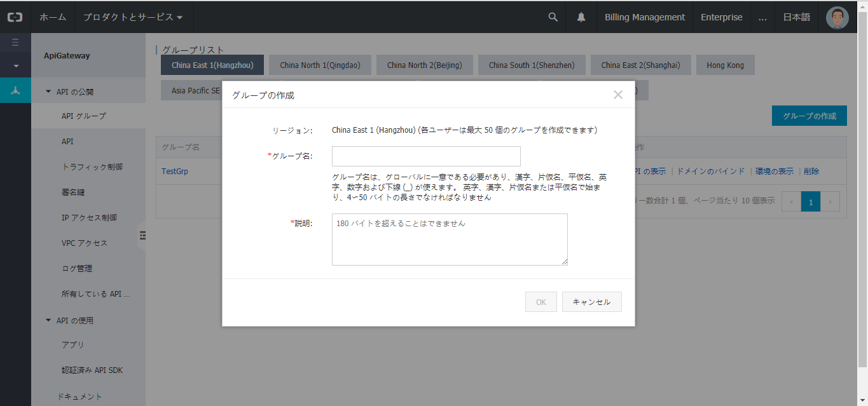This screenshot has width=868, height=406.
Task: Open the Enterprise menu
Action: point(722,17)
